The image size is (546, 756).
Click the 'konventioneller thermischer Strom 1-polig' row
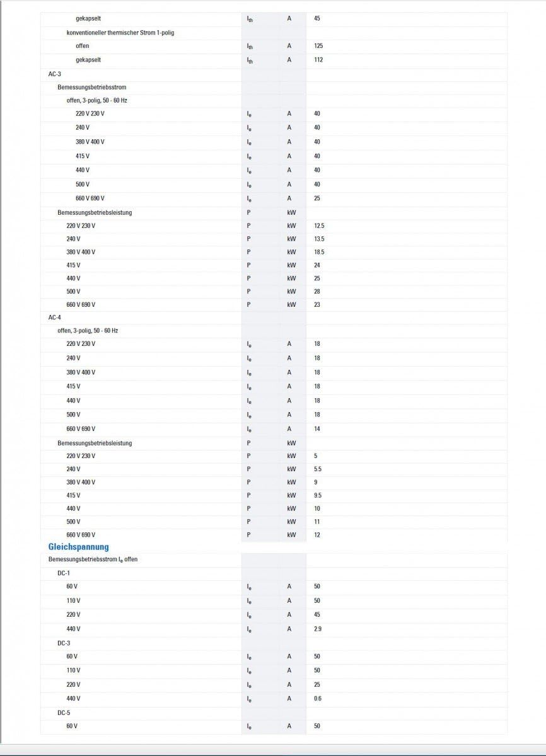click(x=274, y=32)
